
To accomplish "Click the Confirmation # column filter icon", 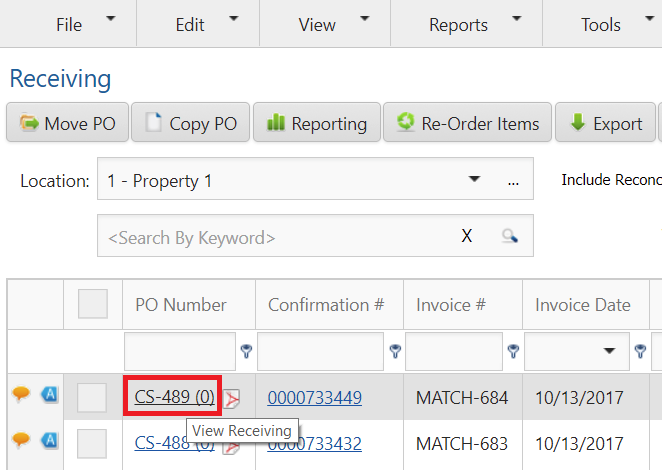I will 393,351.
